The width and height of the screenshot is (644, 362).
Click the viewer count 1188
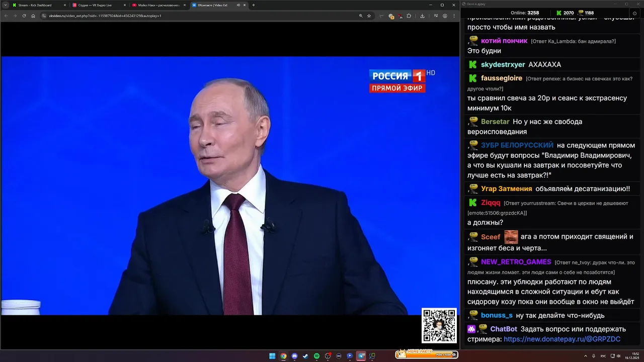586,13
